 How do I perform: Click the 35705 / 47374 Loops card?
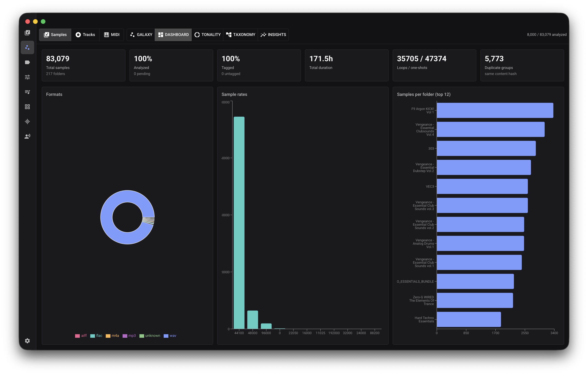click(x=434, y=65)
